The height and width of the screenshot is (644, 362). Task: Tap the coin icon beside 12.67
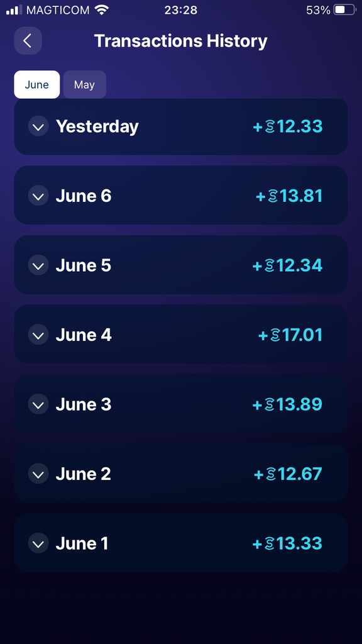pos(271,474)
